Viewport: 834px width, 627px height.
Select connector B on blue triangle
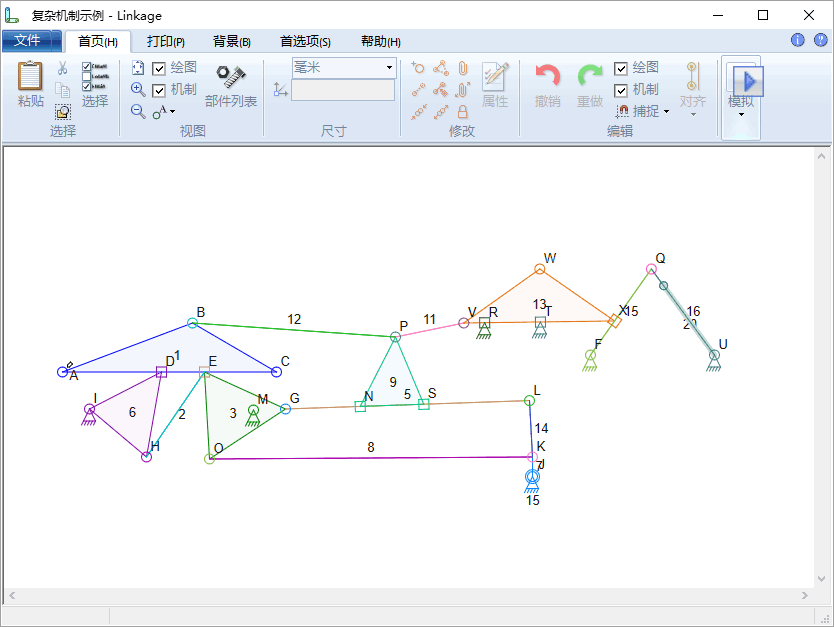pos(193,323)
